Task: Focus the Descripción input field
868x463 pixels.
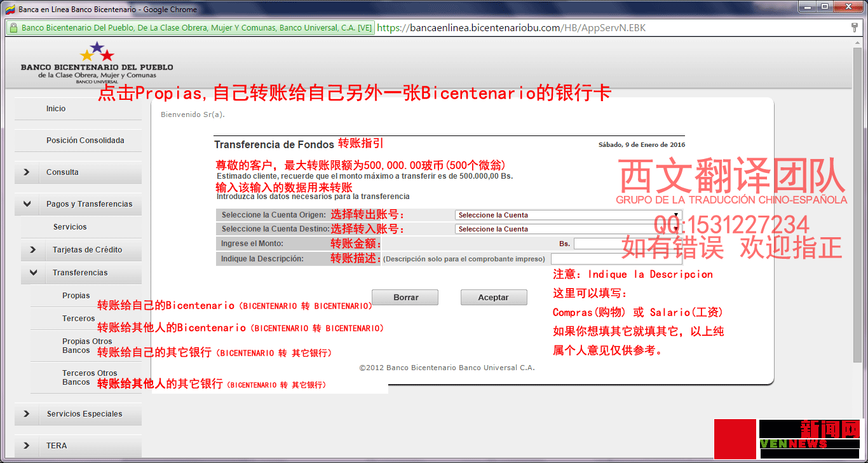Action: pos(616,259)
